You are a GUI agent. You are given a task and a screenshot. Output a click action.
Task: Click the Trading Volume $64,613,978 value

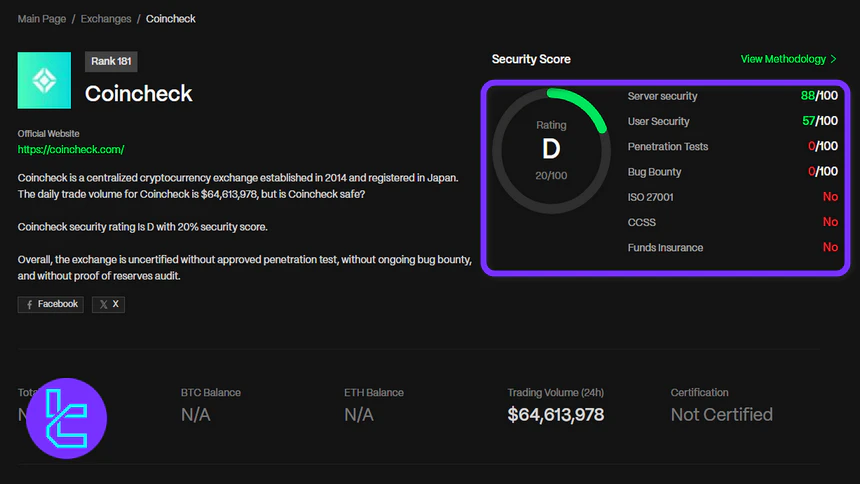[556, 414]
